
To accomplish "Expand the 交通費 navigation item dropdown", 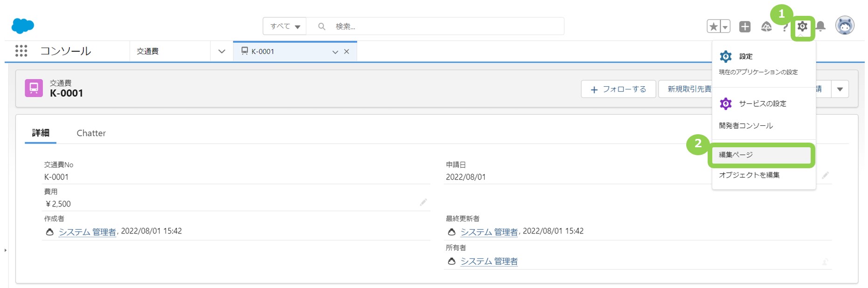I will pyautogui.click(x=221, y=51).
